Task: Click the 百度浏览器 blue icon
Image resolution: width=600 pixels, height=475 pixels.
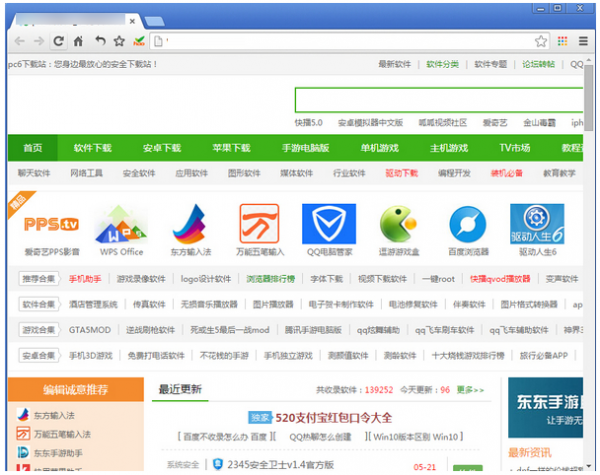Action: pyautogui.click(x=468, y=224)
